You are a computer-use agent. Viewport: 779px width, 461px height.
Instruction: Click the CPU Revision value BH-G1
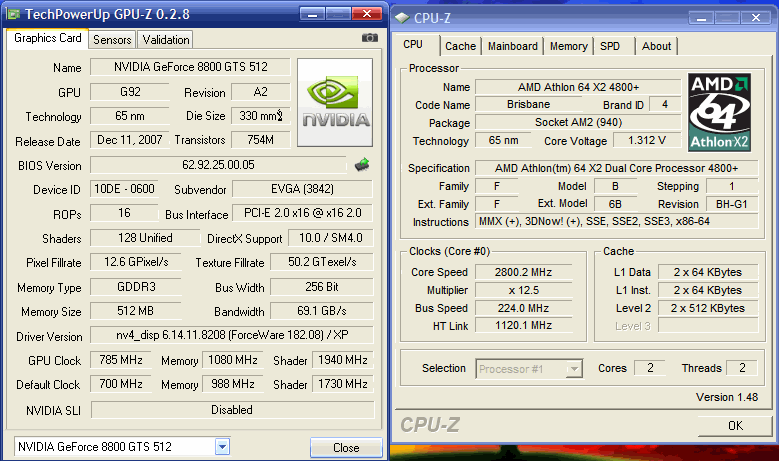(732, 204)
